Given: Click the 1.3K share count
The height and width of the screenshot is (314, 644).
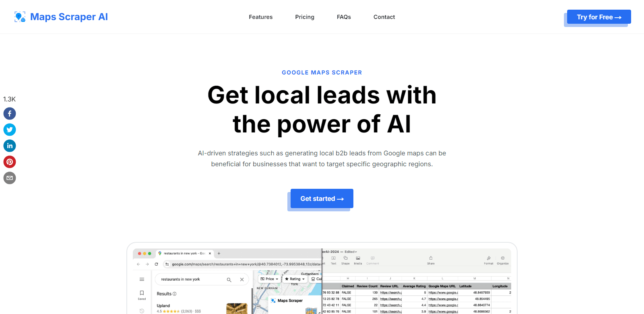Looking at the screenshot, I should click(10, 99).
